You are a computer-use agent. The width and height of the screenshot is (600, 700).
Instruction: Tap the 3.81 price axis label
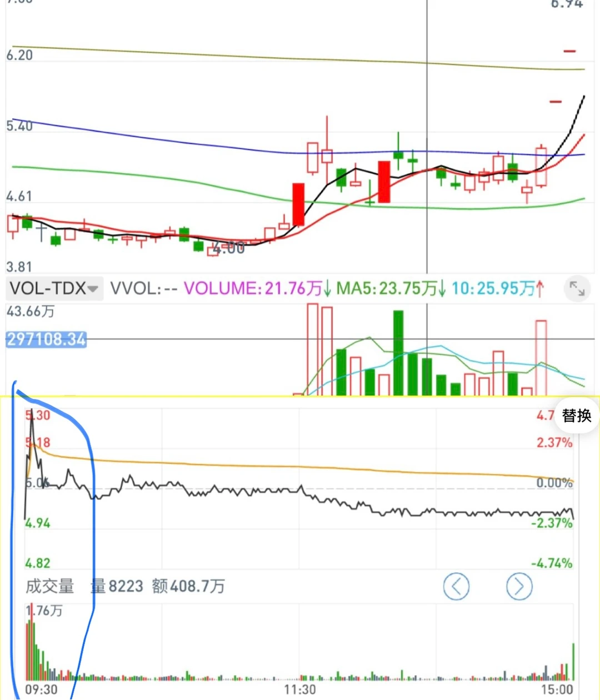pos(19,266)
